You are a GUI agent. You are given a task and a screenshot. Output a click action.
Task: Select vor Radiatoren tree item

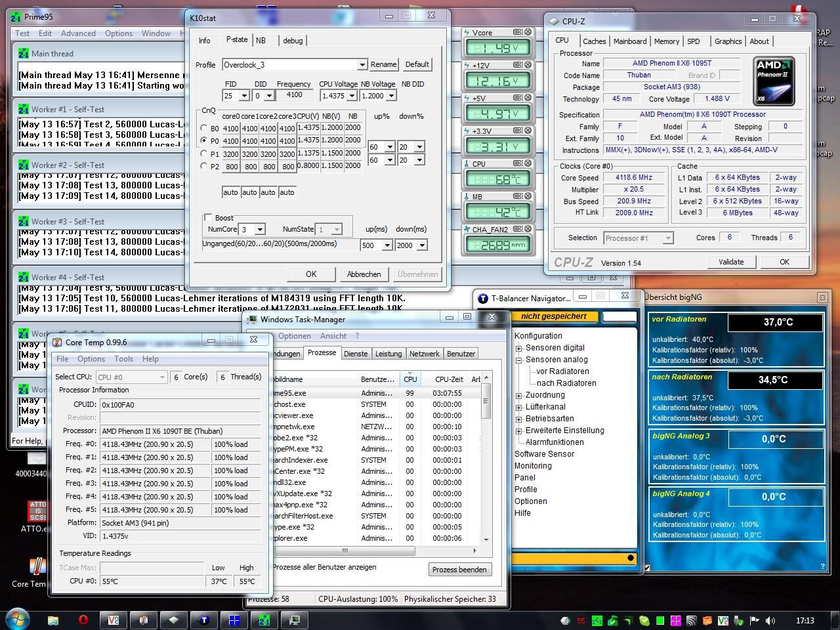[x=562, y=371]
